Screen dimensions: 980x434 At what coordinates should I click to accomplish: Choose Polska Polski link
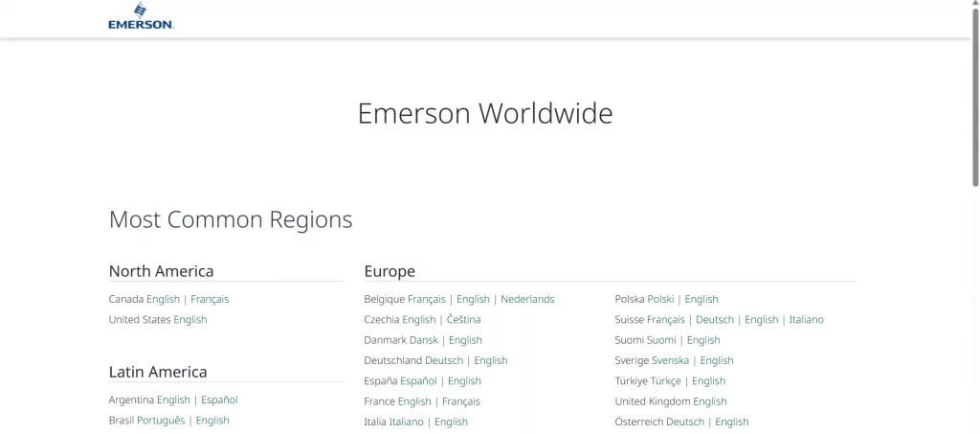point(660,300)
